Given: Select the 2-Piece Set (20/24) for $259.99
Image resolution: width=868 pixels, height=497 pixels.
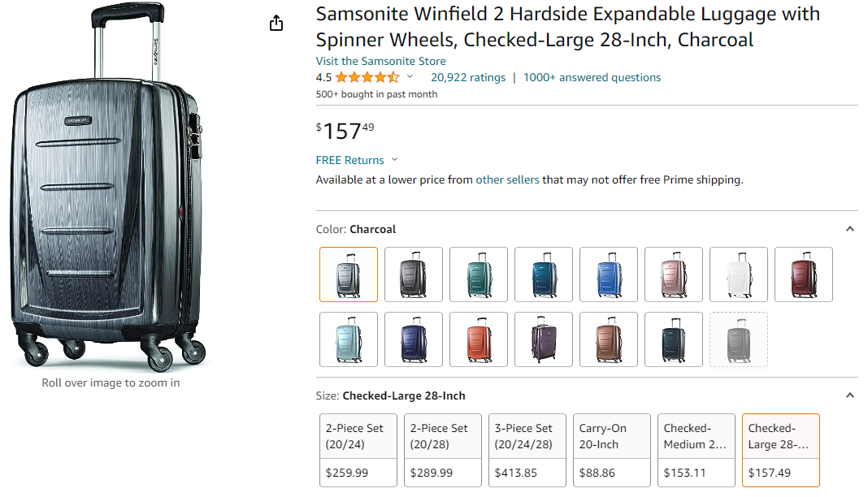Looking at the screenshot, I should click(358, 450).
